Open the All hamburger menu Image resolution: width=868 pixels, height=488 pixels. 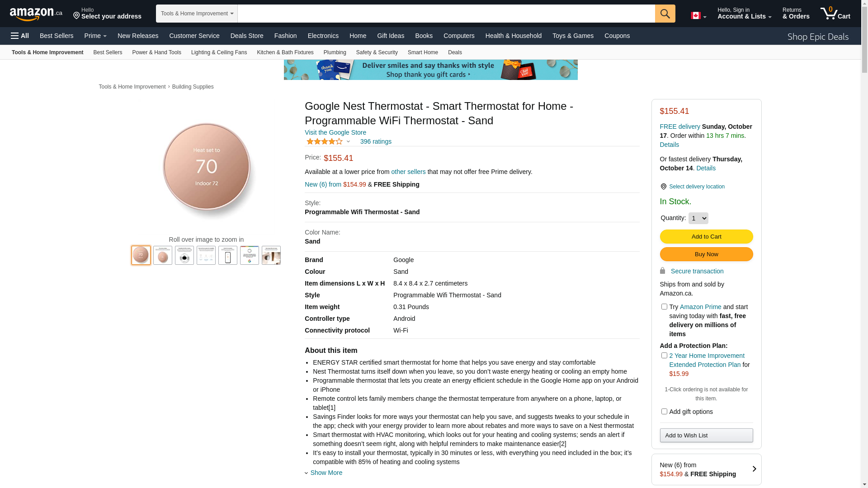[20, 36]
